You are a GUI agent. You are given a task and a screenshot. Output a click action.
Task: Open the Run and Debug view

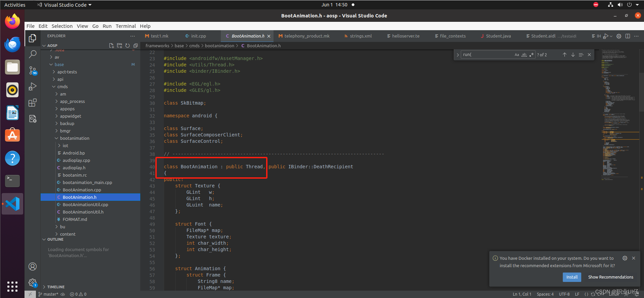(33, 86)
